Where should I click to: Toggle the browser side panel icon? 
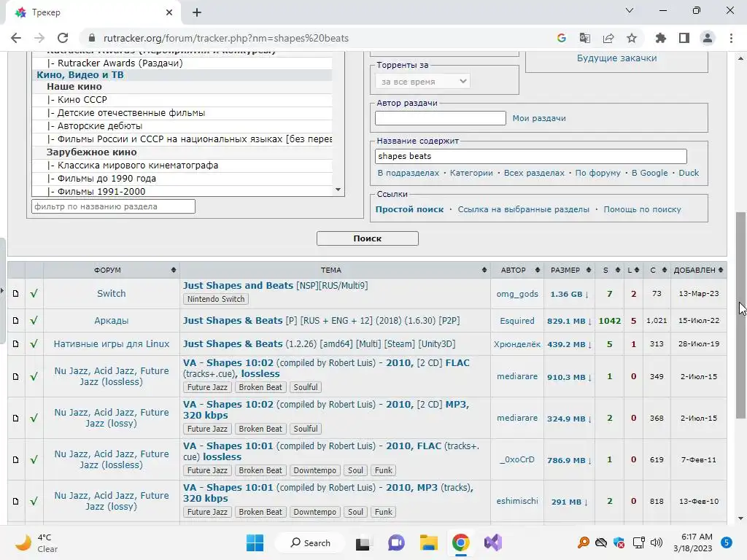pos(684,38)
